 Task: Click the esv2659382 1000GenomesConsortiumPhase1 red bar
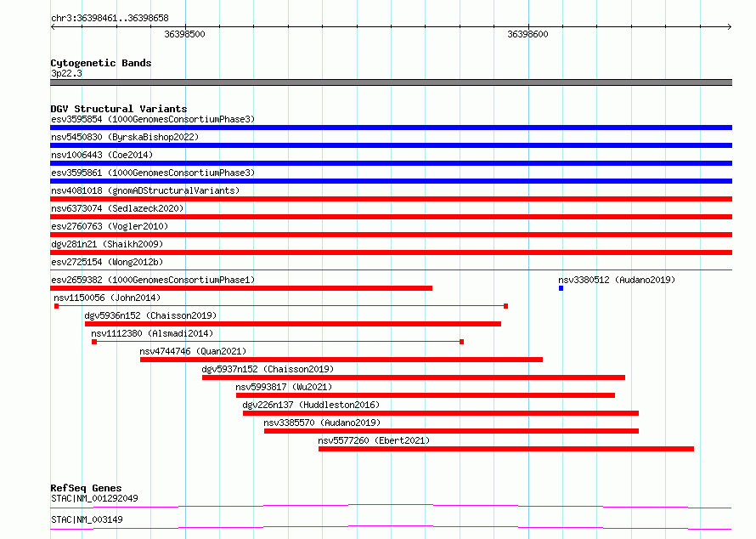click(x=241, y=288)
